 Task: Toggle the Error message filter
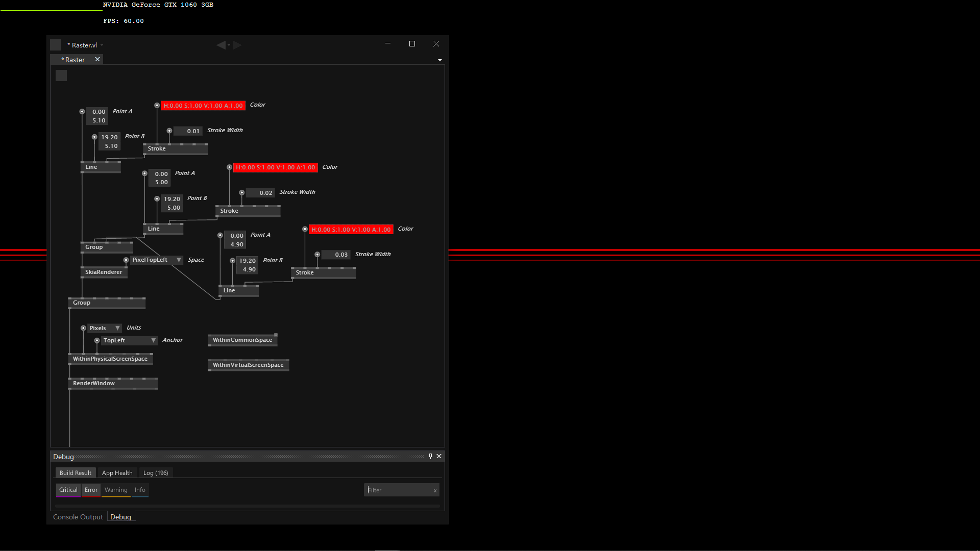tap(91, 490)
